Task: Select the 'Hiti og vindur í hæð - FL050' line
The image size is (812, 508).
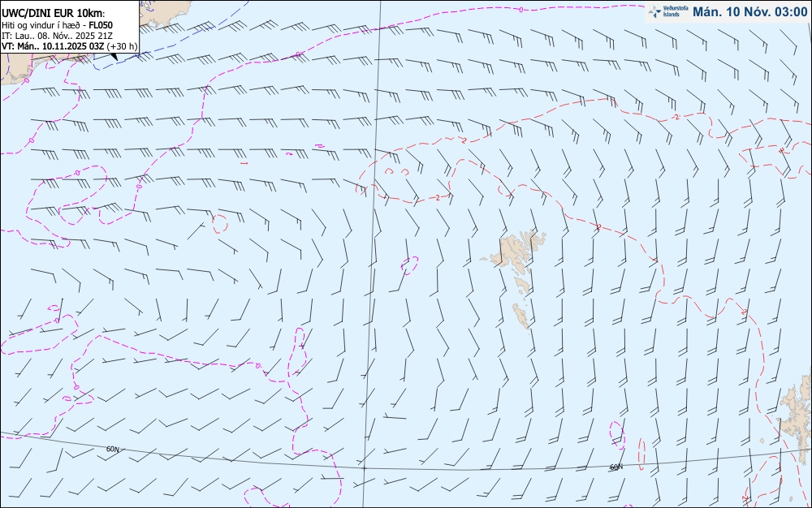Action: point(57,25)
